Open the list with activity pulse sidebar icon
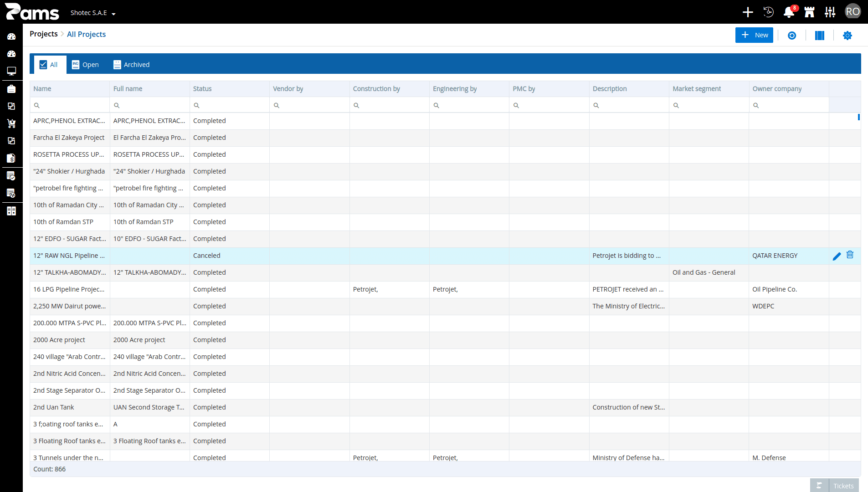Image resolution: width=868 pixels, height=492 pixels. (x=11, y=193)
